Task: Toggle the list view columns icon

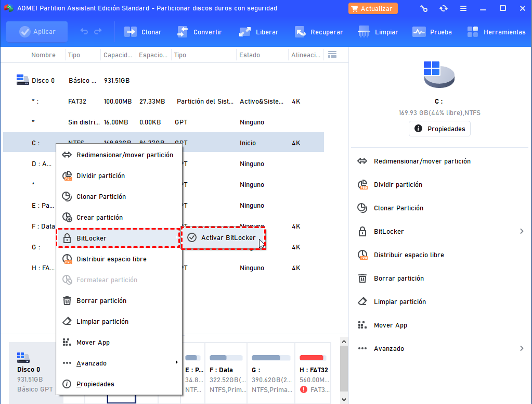Action: pyautogui.click(x=332, y=54)
